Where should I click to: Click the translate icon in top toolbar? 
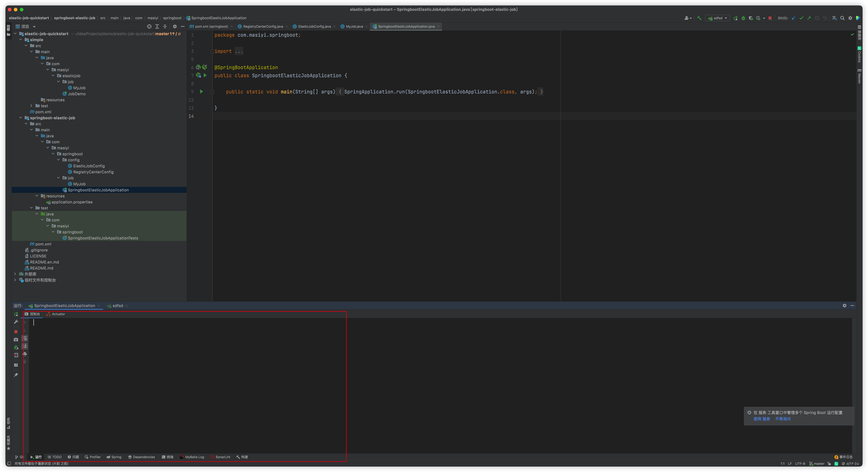(x=834, y=18)
